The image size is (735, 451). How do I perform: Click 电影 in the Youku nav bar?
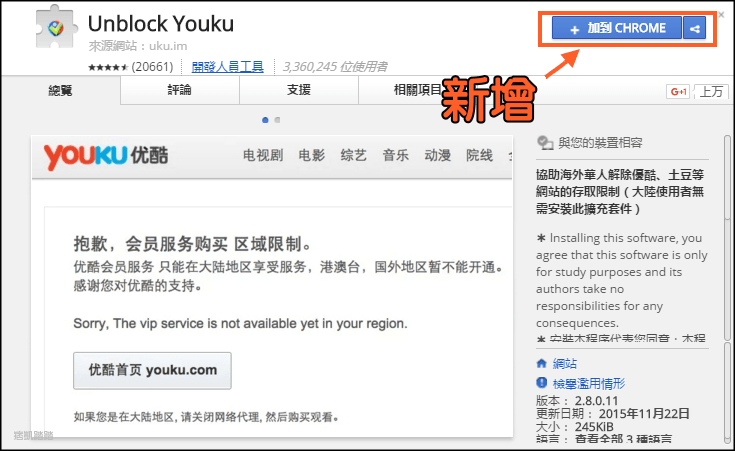[312, 155]
